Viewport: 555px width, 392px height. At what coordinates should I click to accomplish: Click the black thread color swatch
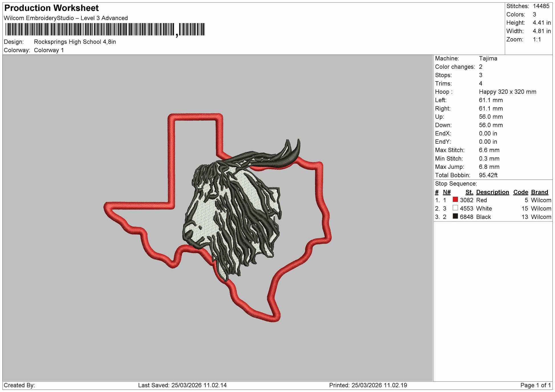tap(455, 216)
